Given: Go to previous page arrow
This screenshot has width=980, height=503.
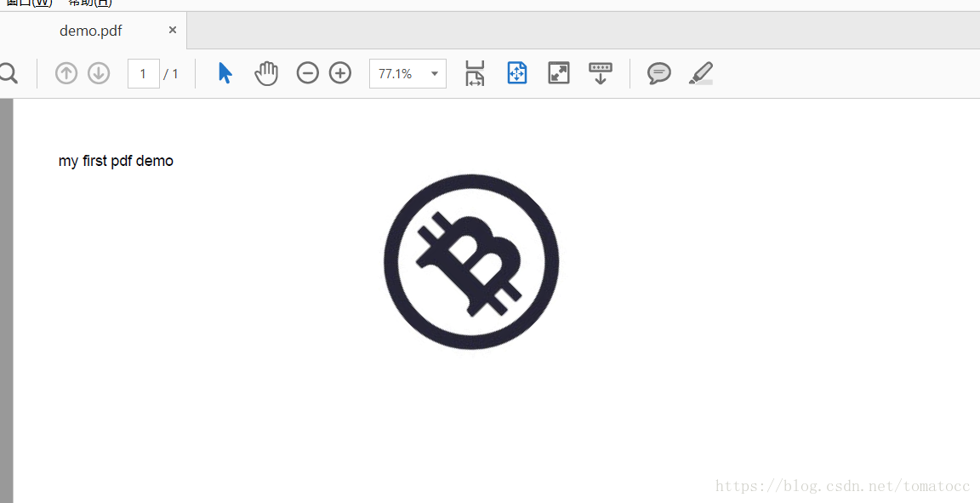Looking at the screenshot, I should click(66, 73).
